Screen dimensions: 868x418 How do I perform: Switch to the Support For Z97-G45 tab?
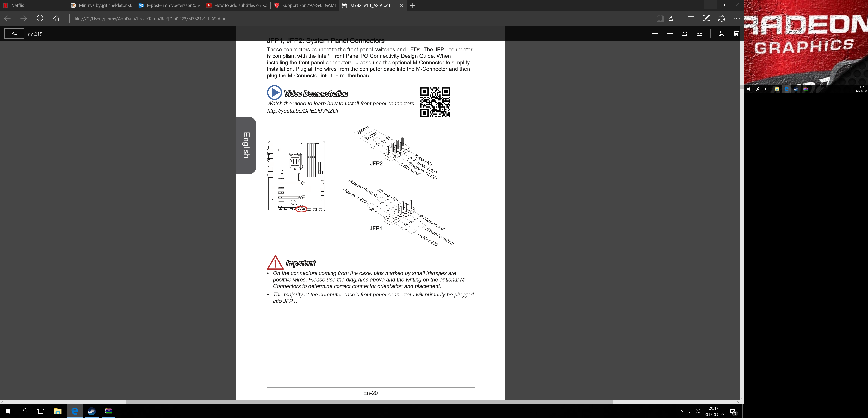[305, 5]
